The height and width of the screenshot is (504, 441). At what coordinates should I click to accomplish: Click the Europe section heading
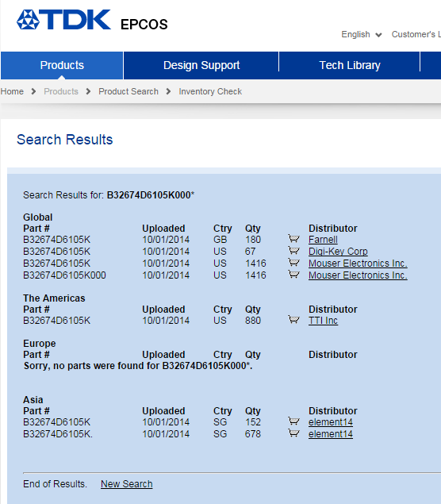(x=40, y=344)
